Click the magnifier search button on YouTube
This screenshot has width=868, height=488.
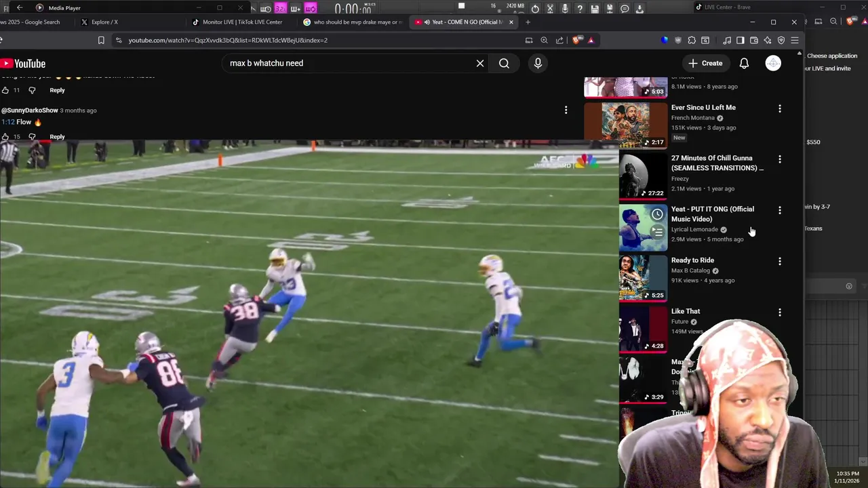click(x=504, y=63)
